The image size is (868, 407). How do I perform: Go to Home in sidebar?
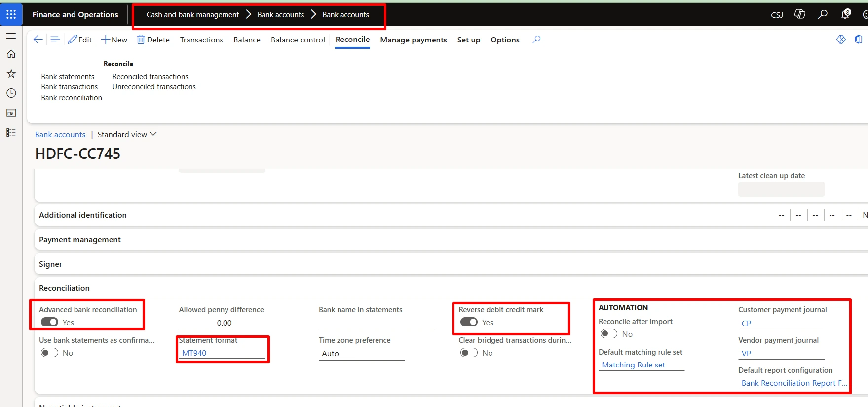(11, 54)
